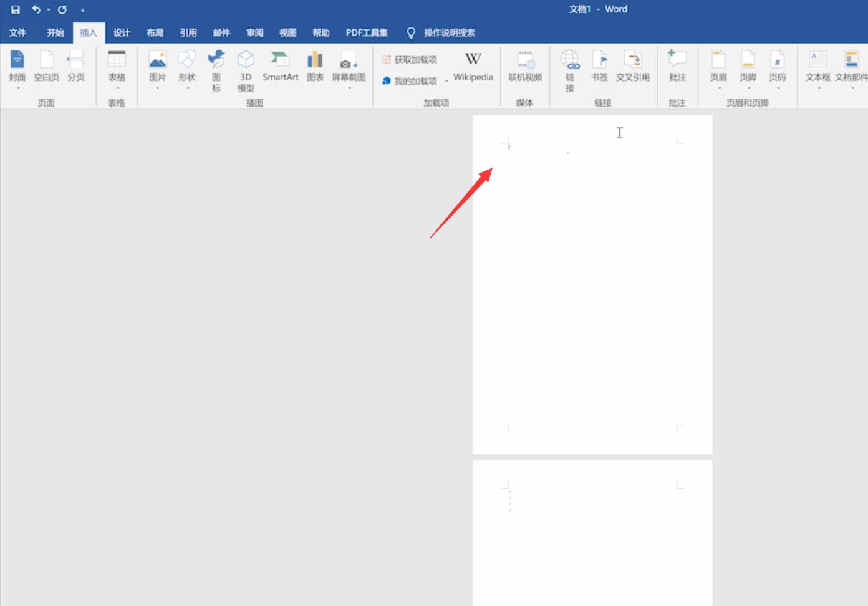Redo the last action
The image size is (868, 606).
click(x=62, y=9)
